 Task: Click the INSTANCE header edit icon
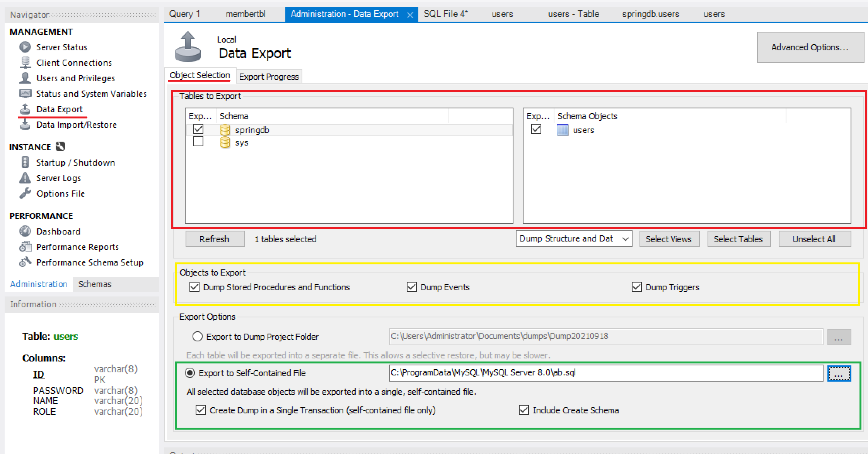coord(60,147)
